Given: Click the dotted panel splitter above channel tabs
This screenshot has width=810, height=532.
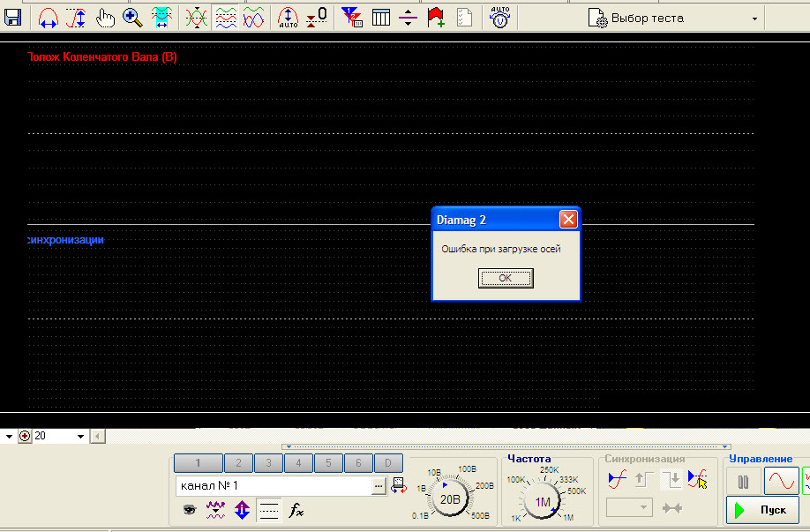Looking at the screenshot, I should point(506,446).
